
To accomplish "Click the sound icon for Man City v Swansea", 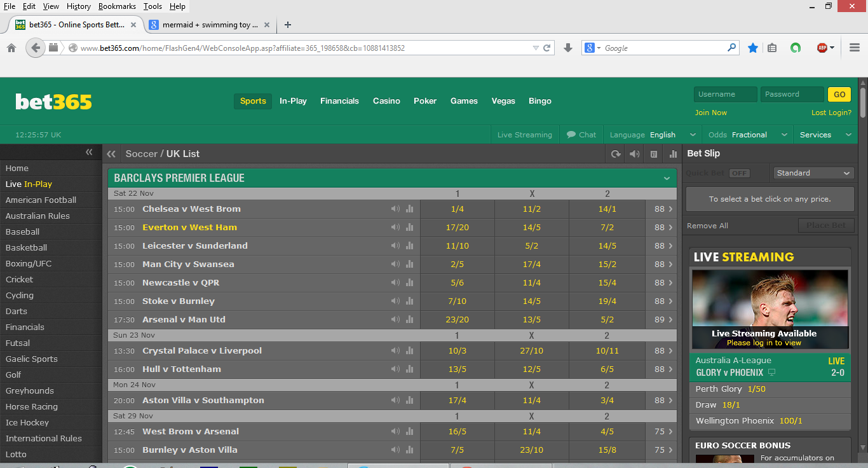I will [395, 264].
